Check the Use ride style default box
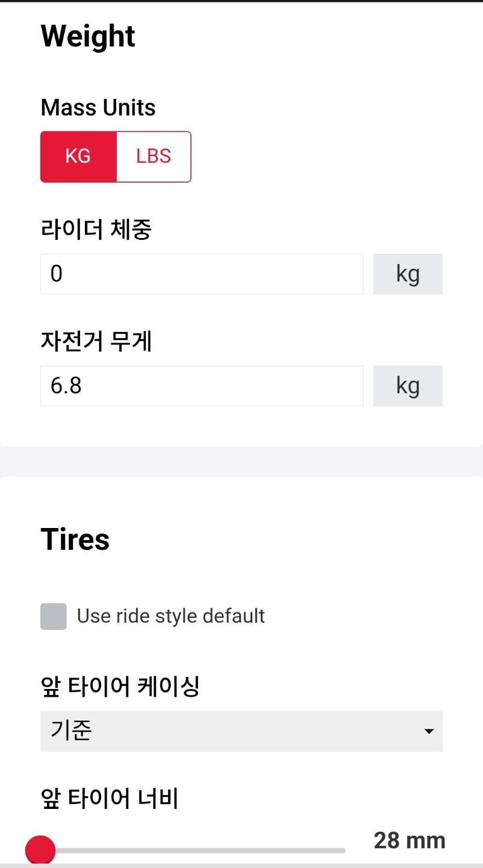This screenshot has height=868, width=483. (x=54, y=617)
